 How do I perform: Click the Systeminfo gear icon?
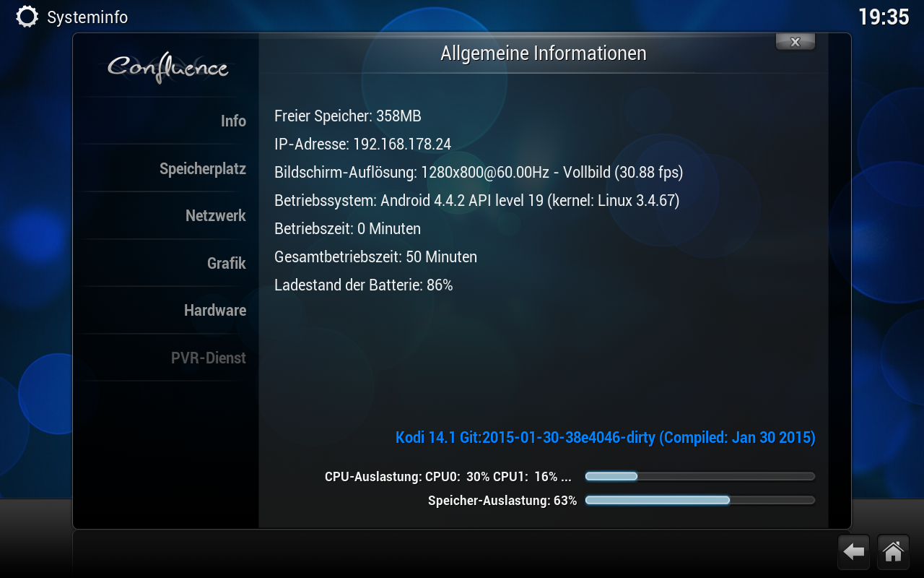pyautogui.click(x=27, y=17)
